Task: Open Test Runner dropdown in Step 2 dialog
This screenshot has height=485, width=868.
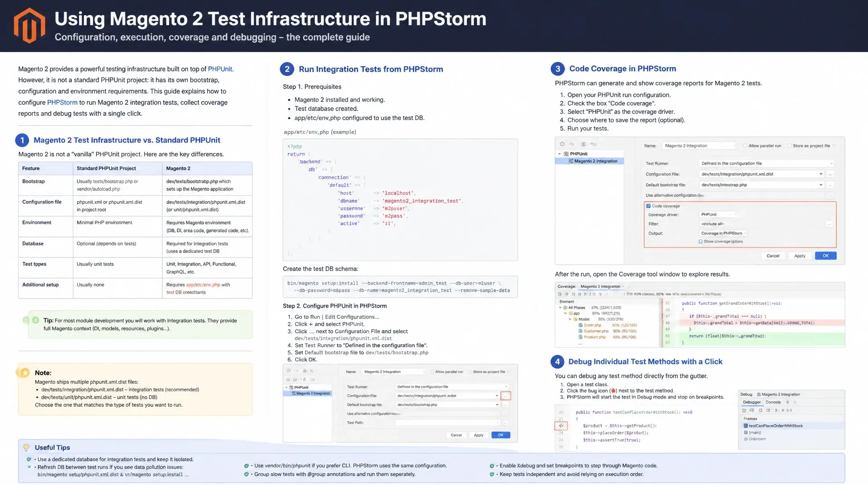Action: pyautogui.click(x=452, y=387)
